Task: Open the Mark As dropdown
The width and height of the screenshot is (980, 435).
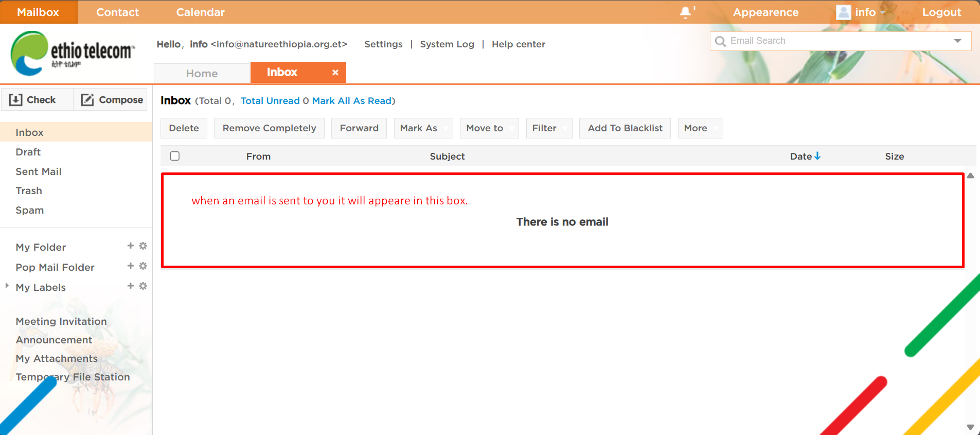Action: (x=423, y=128)
